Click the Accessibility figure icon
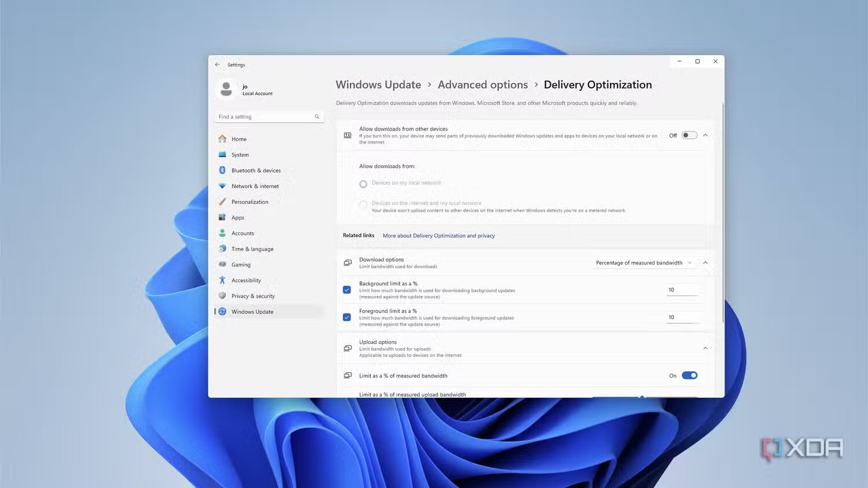868x488 pixels. tap(222, 280)
